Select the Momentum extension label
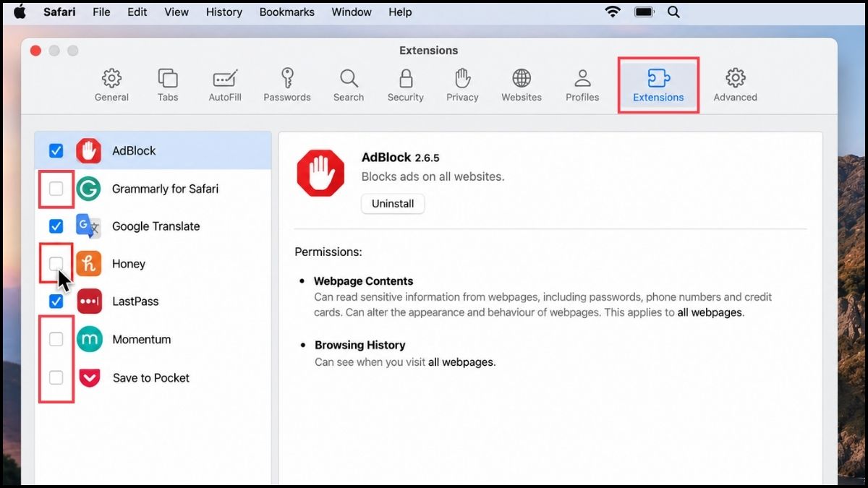 tap(142, 339)
